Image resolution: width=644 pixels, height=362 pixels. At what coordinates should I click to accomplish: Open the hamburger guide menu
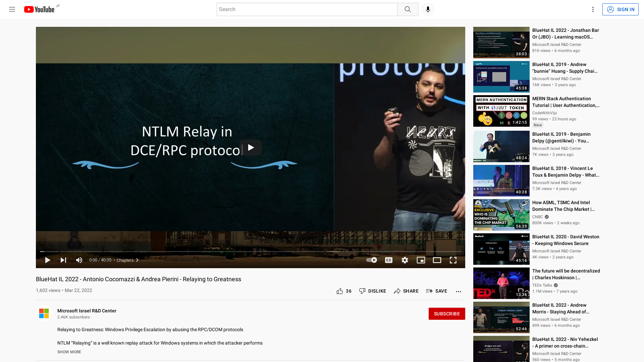tap(12, 9)
